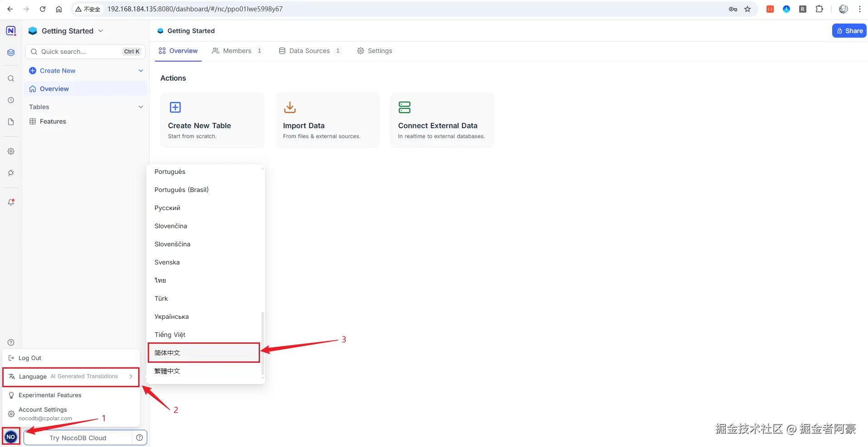Click the Features table grid icon
868x447 pixels.
pyautogui.click(x=33, y=121)
